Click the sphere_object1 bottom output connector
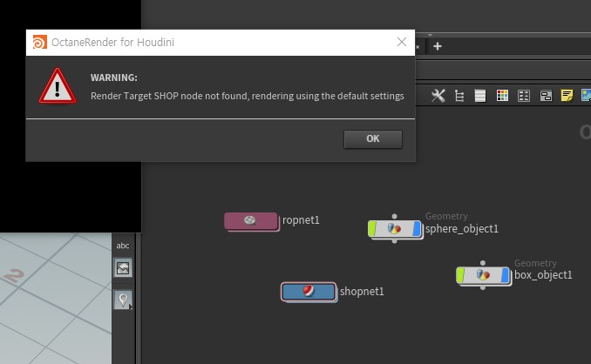The width and height of the screenshot is (591, 364). (x=394, y=241)
